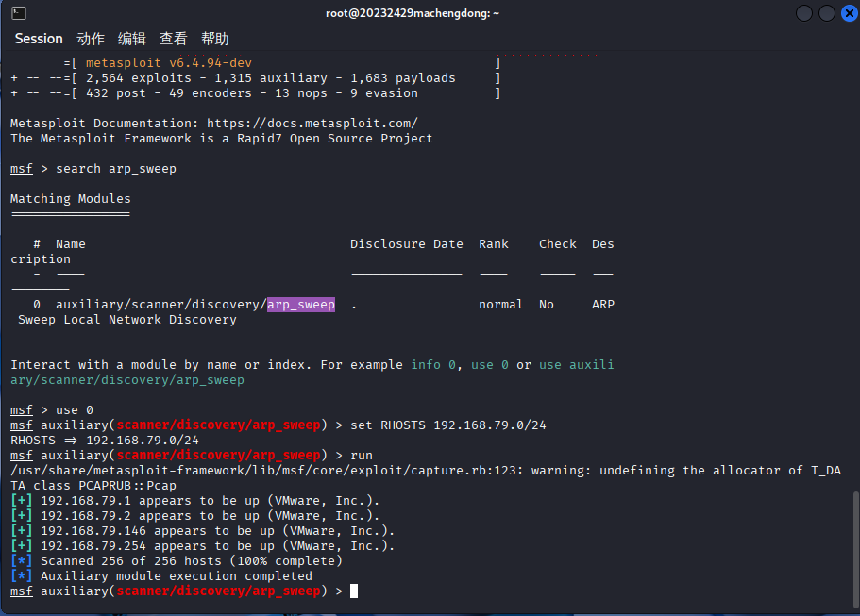Open the Session menu
This screenshot has width=860, height=616.
(x=39, y=39)
